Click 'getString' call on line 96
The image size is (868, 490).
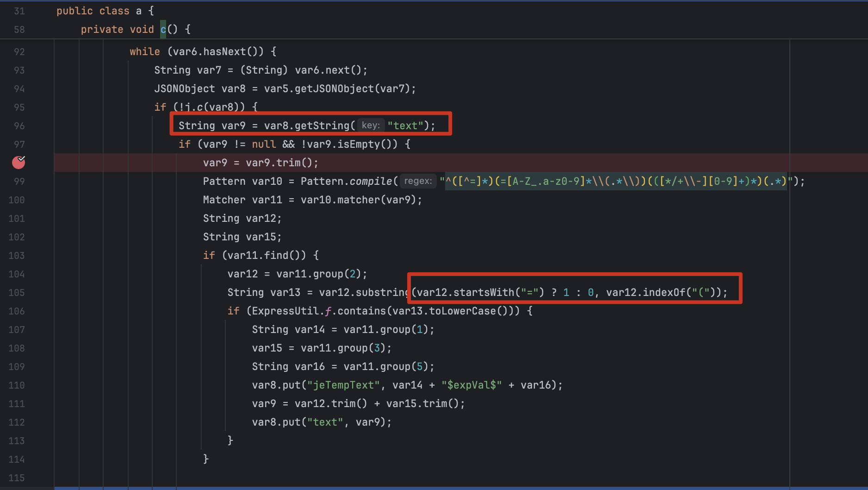(x=322, y=126)
